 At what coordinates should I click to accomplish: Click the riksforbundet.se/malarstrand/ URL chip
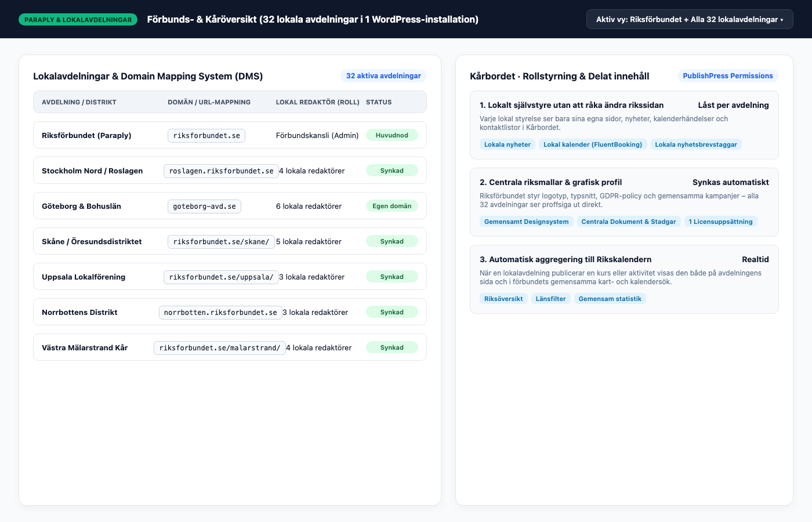click(220, 348)
